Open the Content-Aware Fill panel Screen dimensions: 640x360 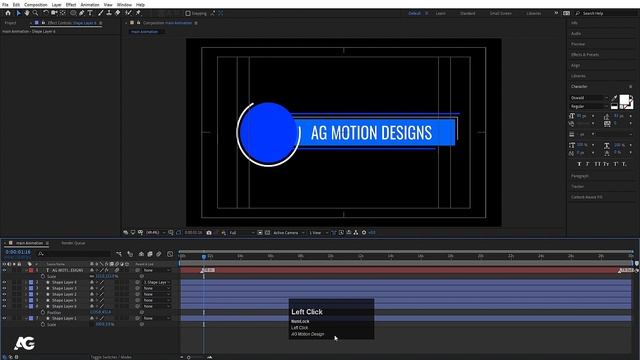coord(587,197)
